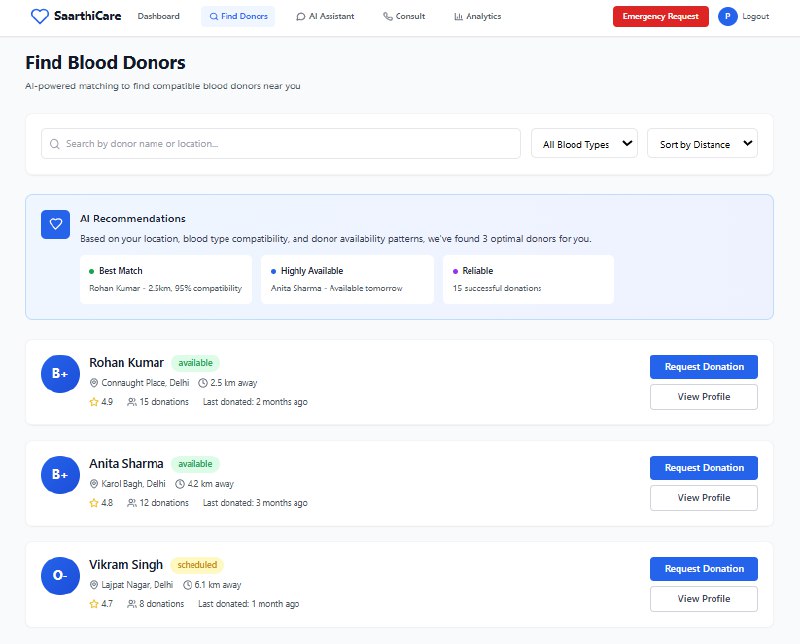
Task: Click the Logout link
Action: tap(756, 16)
